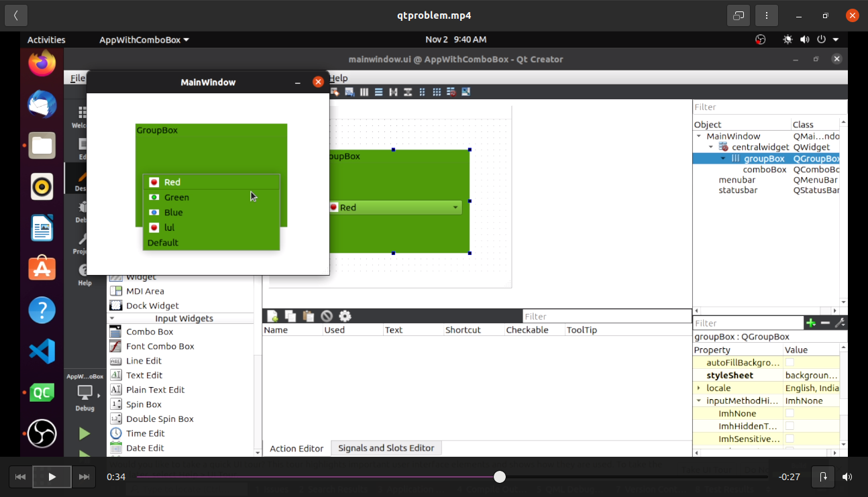Open Help mode in Qt Creator sidebar

[x=84, y=274]
